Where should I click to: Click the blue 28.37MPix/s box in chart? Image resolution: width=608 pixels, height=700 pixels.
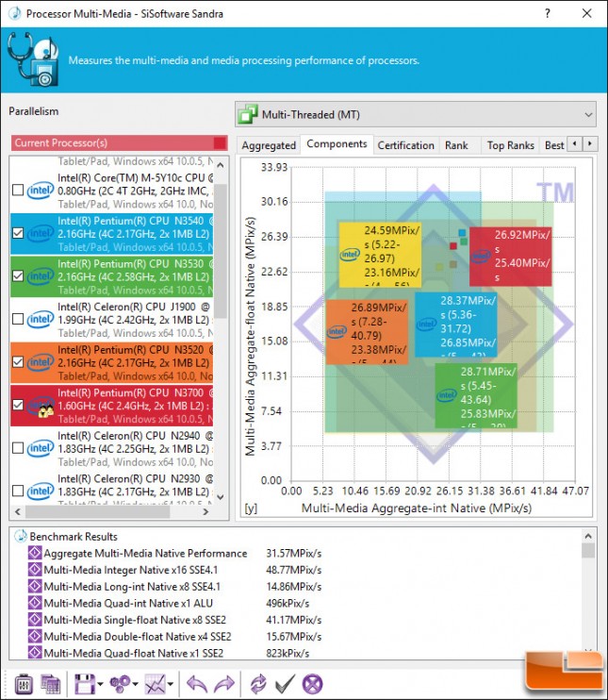point(456,325)
